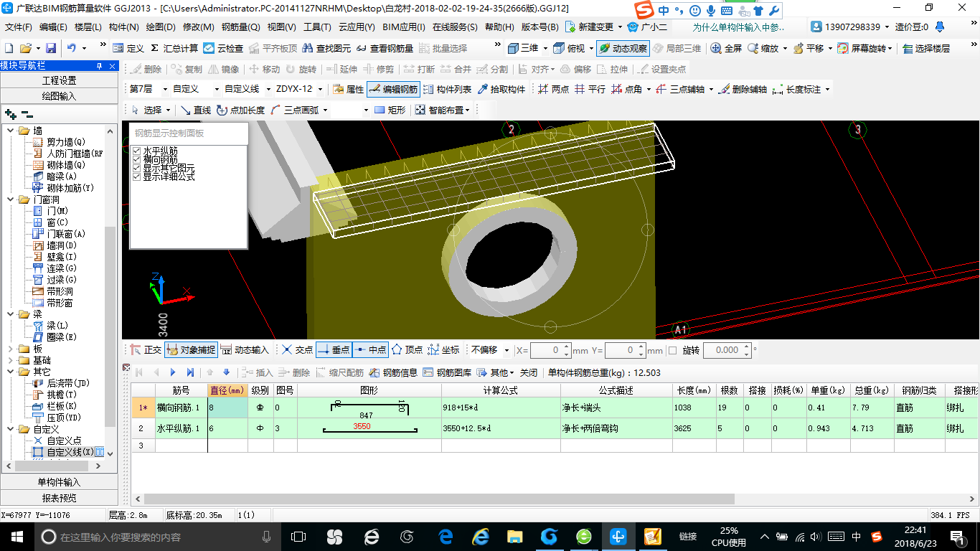Toggle 横向钢筋 checkbox

[136, 159]
